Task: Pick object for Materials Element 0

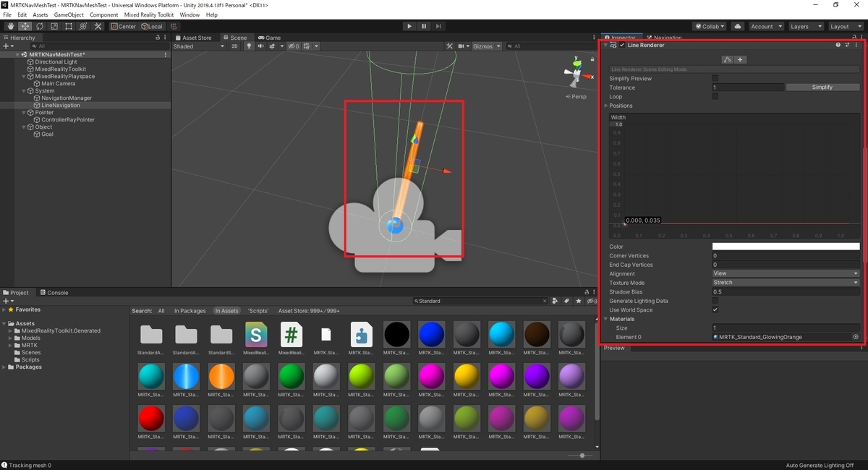Action: 856,337
